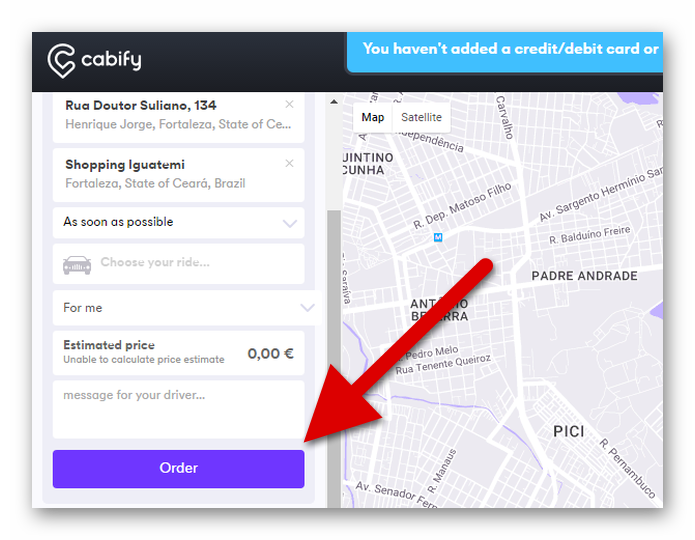Viewport: 695px width, 540px height.
Task: Click the Estimated price 0,00 € box
Action: tap(178, 353)
